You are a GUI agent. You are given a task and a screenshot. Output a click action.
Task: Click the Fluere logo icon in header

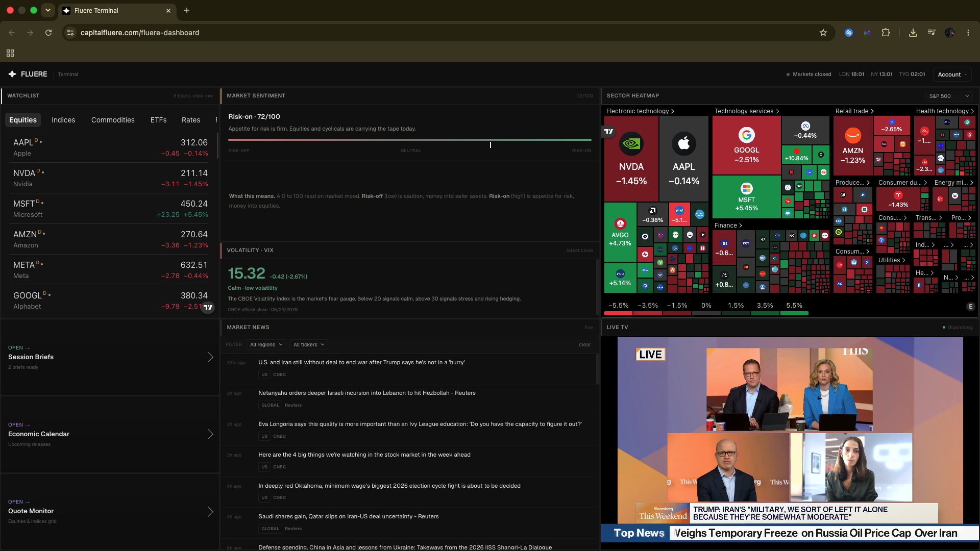12,74
